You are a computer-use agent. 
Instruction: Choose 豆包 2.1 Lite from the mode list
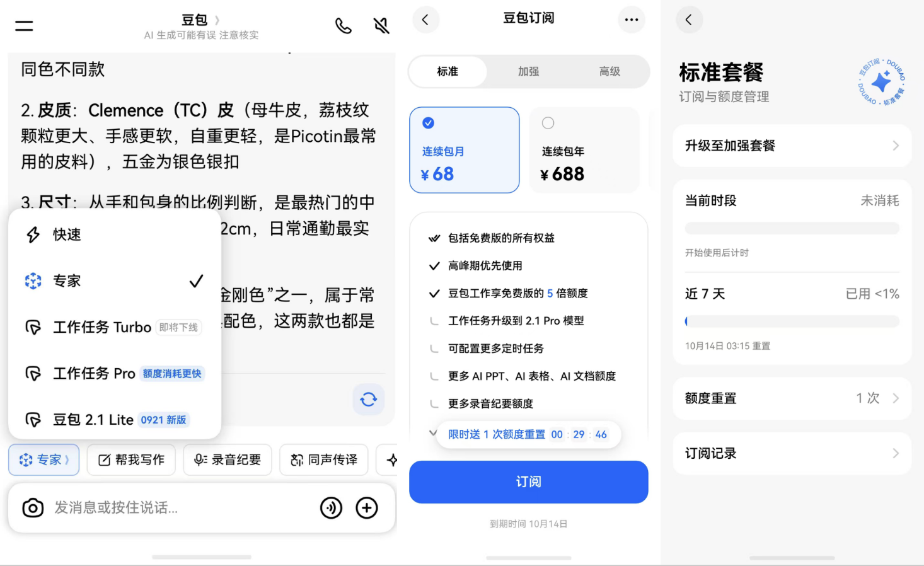[115, 419]
